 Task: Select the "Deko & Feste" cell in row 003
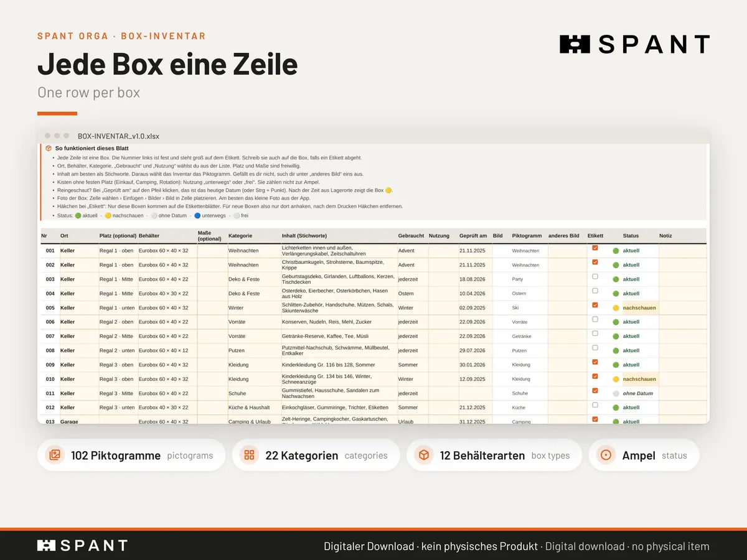(253, 279)
